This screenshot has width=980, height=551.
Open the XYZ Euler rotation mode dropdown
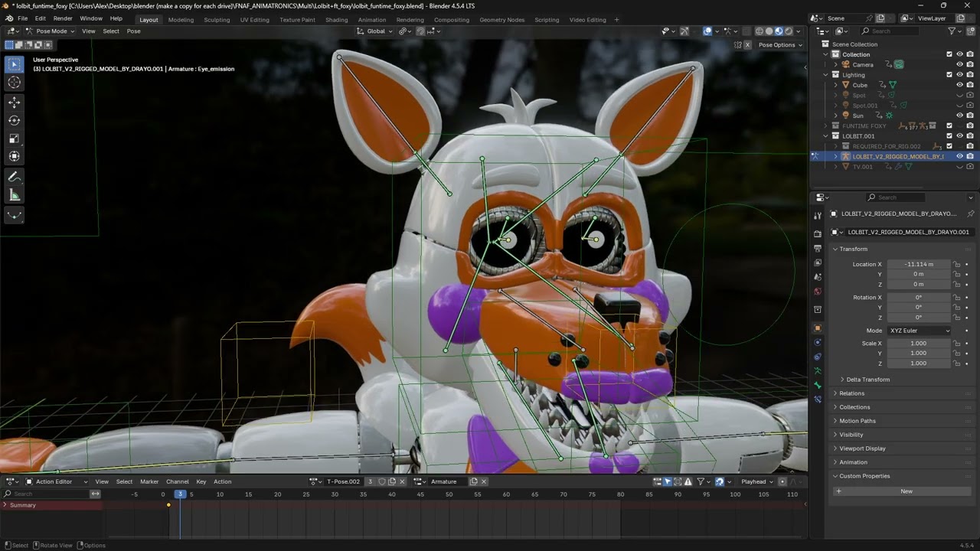[919, 331]
